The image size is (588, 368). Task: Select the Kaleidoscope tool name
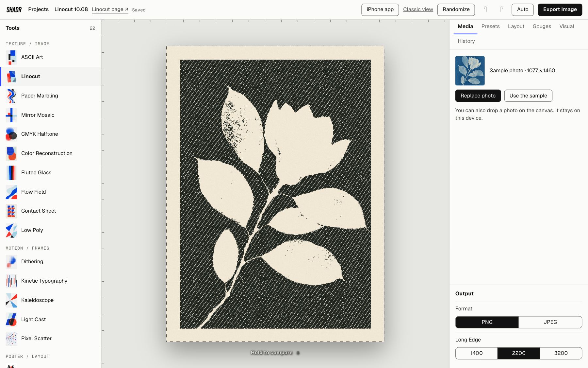pos(37,300)
